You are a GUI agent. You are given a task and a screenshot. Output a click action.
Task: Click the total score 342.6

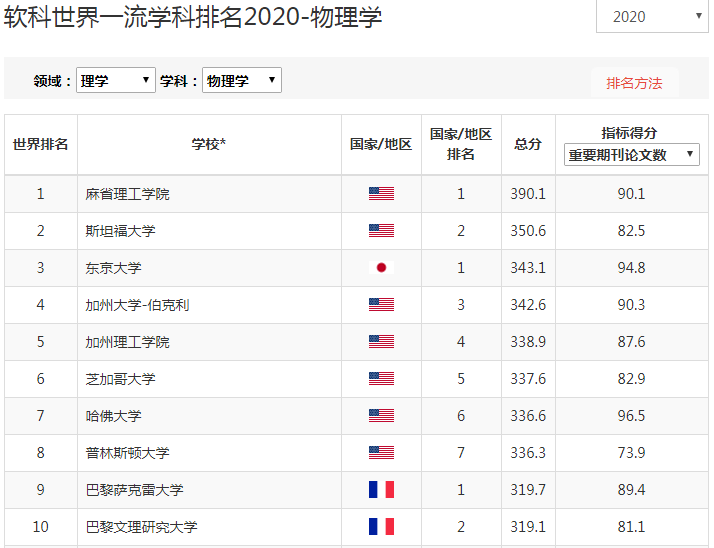coord(528,305)
